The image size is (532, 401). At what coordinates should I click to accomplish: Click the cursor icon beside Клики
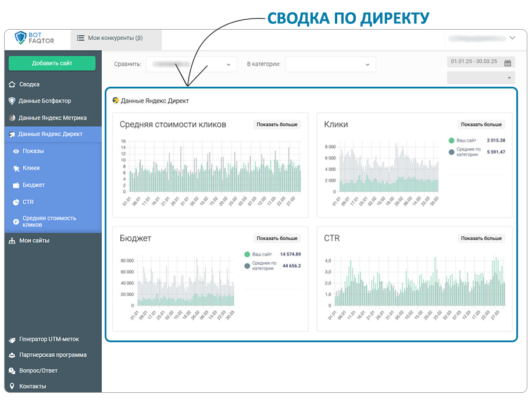pos(16,168)
